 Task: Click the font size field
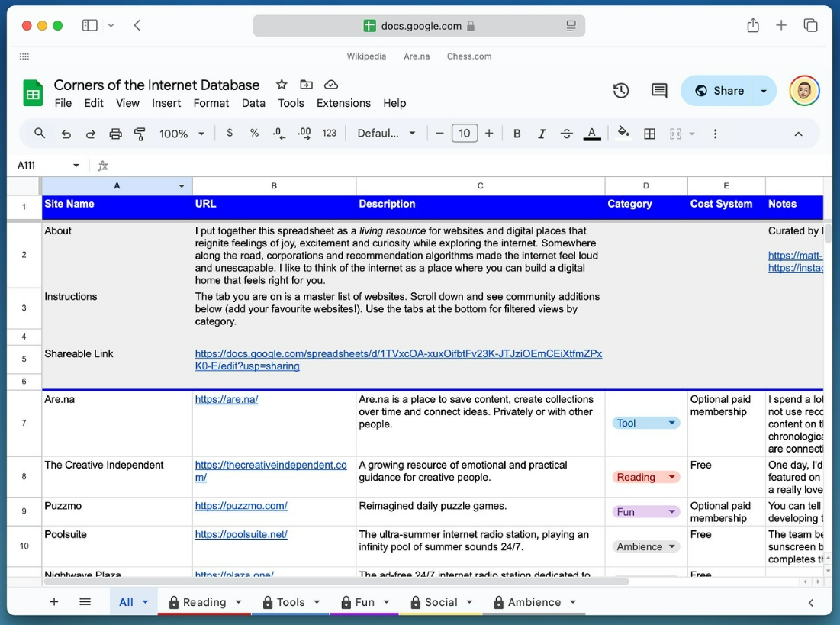(x=465, y=133)
